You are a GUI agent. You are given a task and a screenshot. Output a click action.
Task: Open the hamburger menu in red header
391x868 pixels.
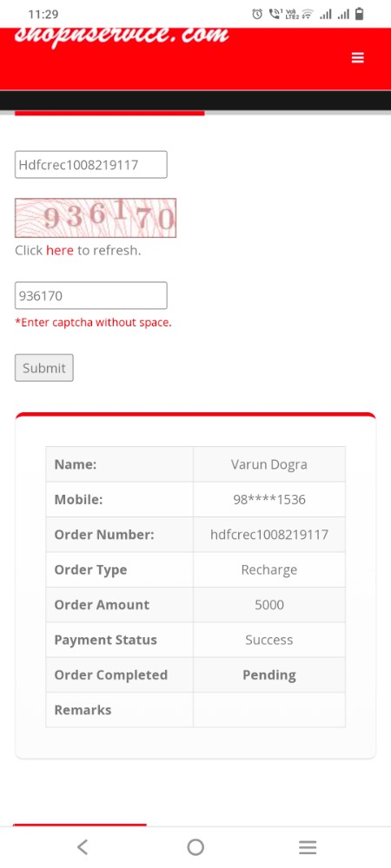click(358, 57)
